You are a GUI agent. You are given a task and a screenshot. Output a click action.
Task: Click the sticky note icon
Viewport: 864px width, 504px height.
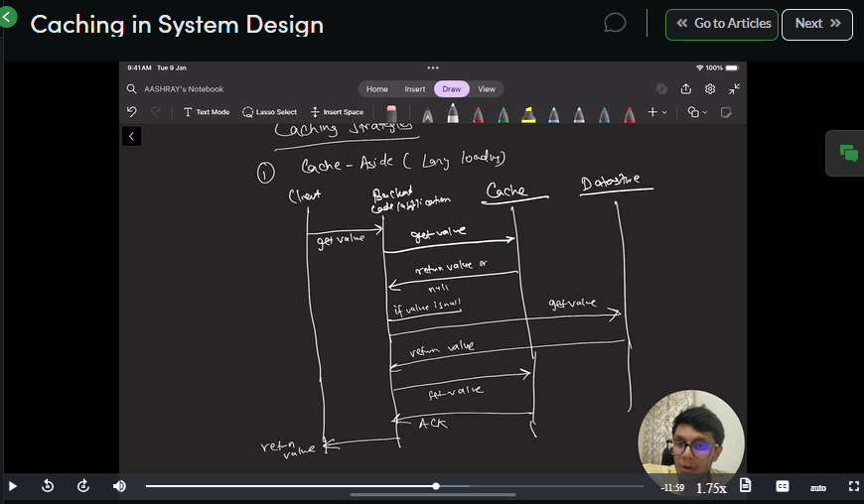point(726,112)
